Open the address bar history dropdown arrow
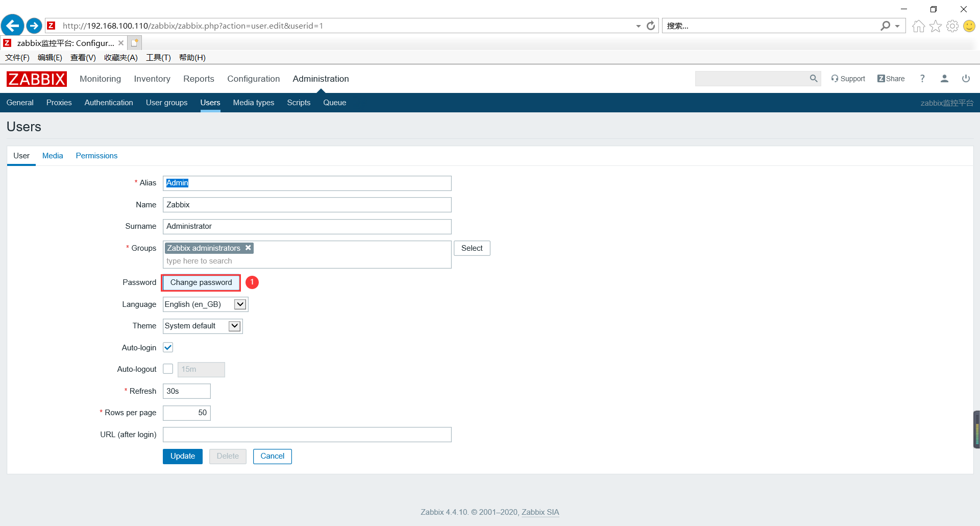Viewport: 980px width, 526px height. click(639, 26)
